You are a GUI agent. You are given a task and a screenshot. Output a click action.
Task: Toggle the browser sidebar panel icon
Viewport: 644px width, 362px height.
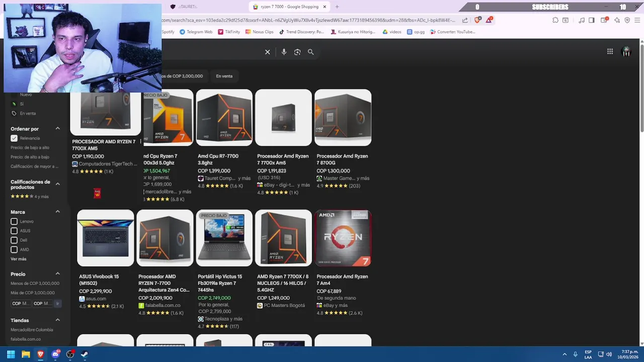[x=592, y=20]
